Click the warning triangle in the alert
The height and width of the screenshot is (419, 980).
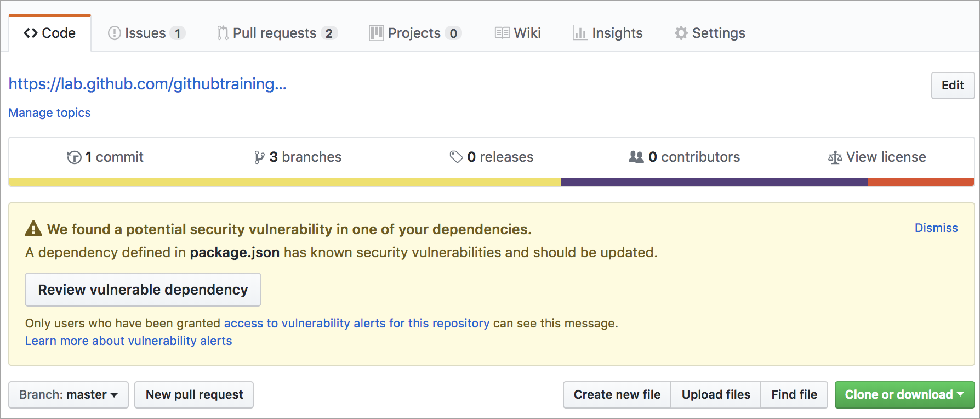click(x=33, y=228)
